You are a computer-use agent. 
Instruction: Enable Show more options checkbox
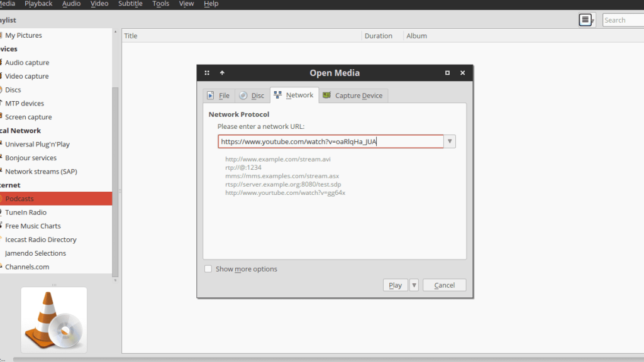click(x=208, y=269)
